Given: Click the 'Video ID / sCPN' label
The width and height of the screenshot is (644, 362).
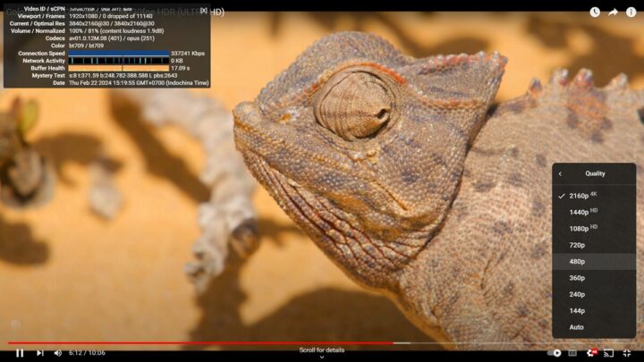Looking at the screenshot, I should [x=45, y=9].
